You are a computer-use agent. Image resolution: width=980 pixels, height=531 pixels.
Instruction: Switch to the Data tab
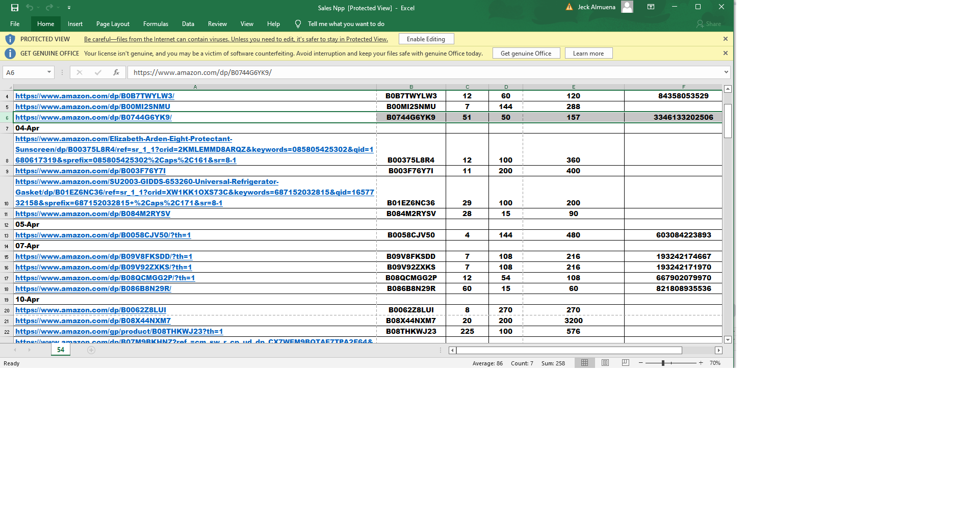click(x=188, y=24)
